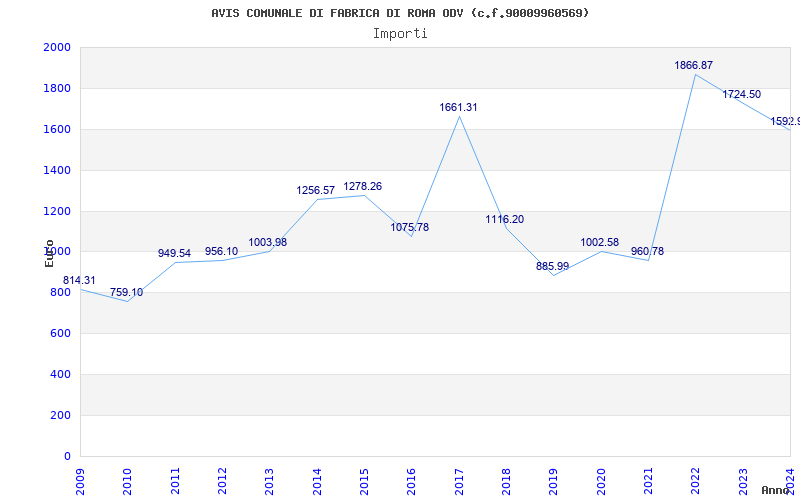Click the Euro y-axis label

pos(49,253)
